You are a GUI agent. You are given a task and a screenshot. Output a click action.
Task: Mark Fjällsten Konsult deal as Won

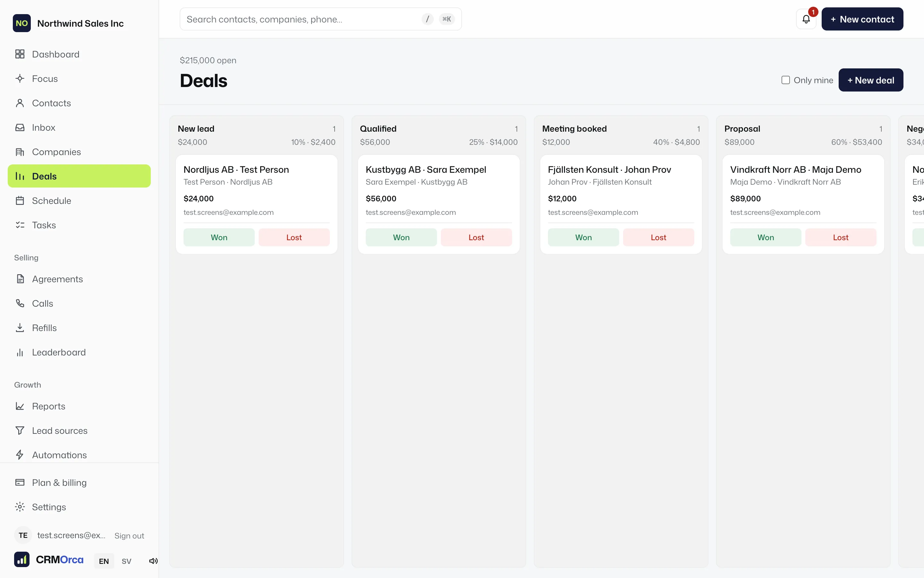(x=583, y=237)
